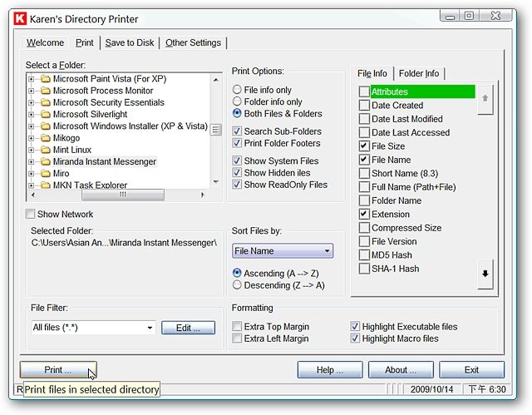Click the red K application icon in title bar
Image resolution: width=532 pixels, height=415 pixels.
(x=20, y=18)
